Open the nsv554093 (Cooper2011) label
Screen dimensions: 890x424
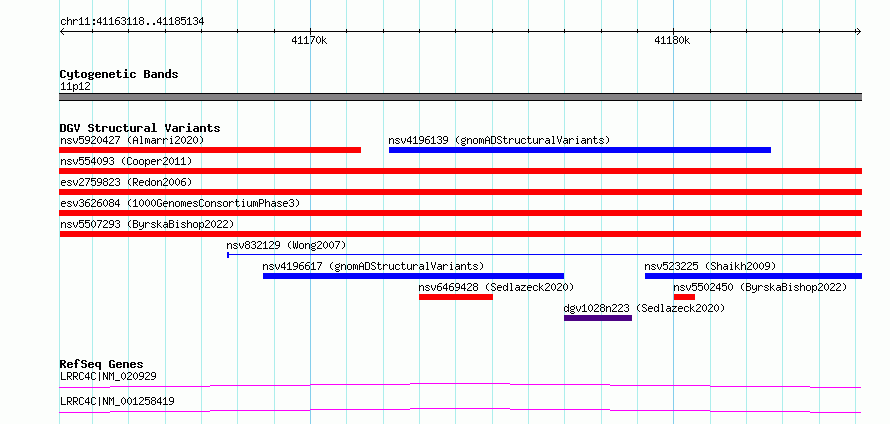coord(126,161)
